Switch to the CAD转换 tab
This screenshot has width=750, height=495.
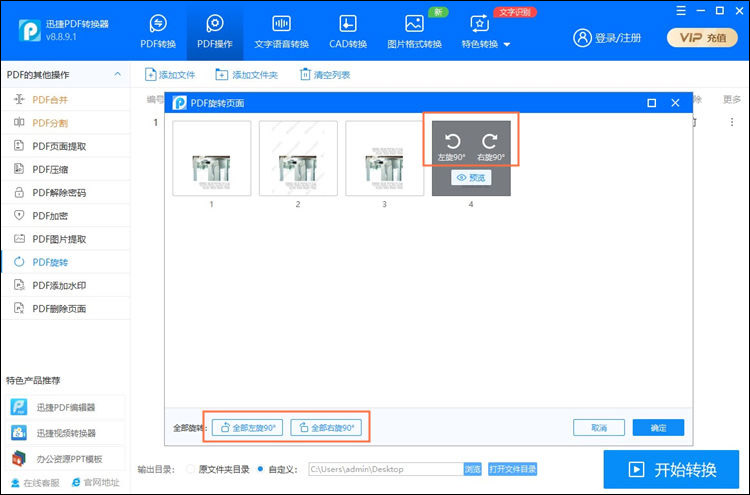click(347, 31)
